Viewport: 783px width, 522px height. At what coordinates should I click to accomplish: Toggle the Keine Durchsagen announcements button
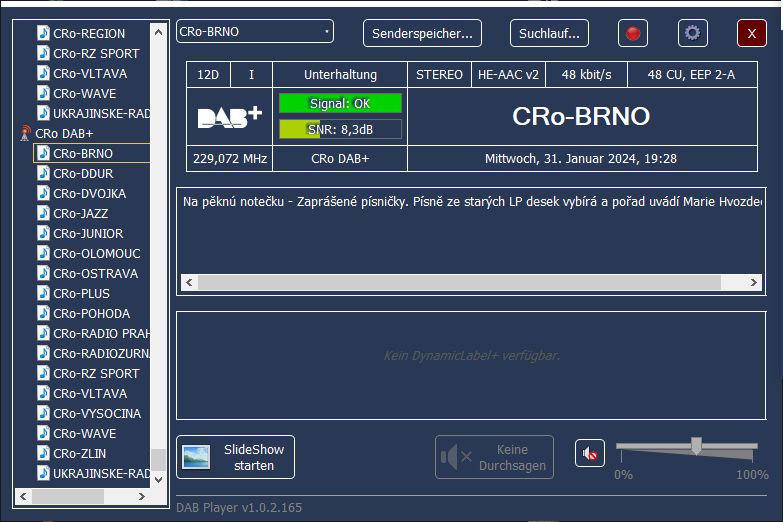494,457
